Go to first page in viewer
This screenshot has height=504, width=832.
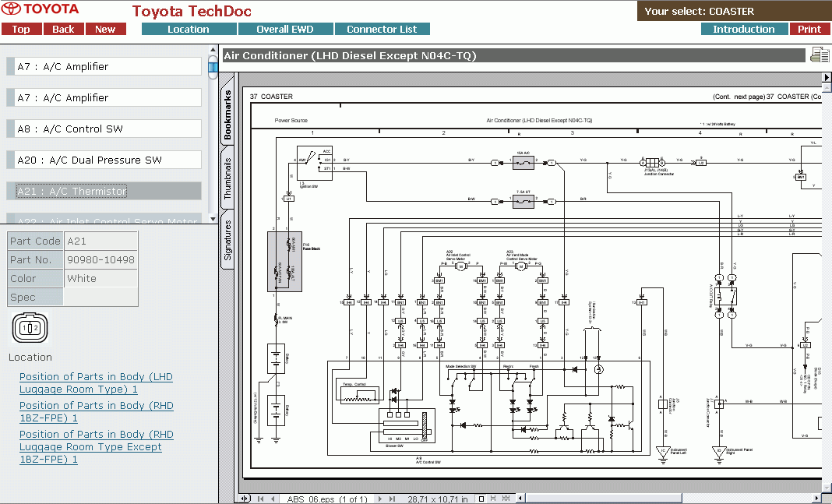pyautogui.click(x=260, y=499)
